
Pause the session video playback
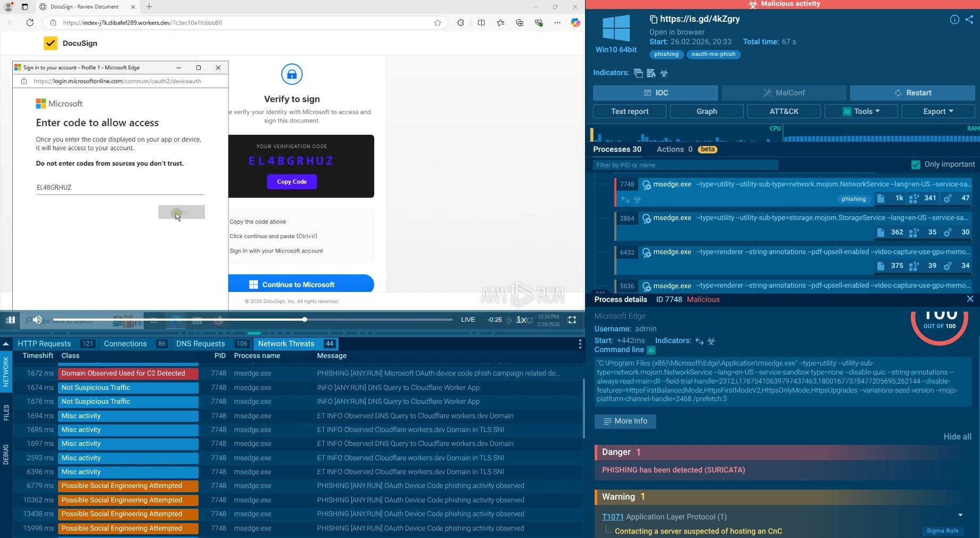point(10,320)
